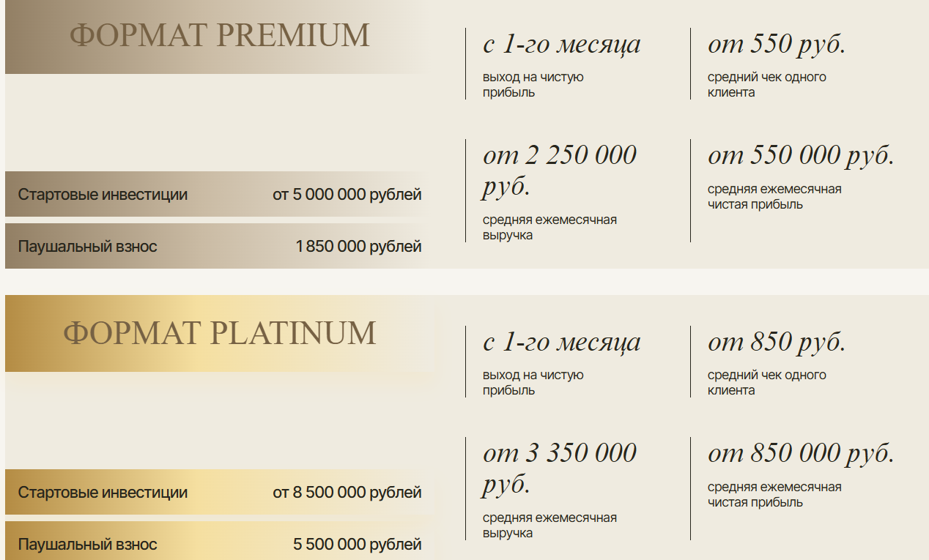Image resolution: width=929 pixels, height=560 pixels.
Task: Click Platinum's "средняя ежемесячная выручка" caption
Action: [x=549, y=526]
